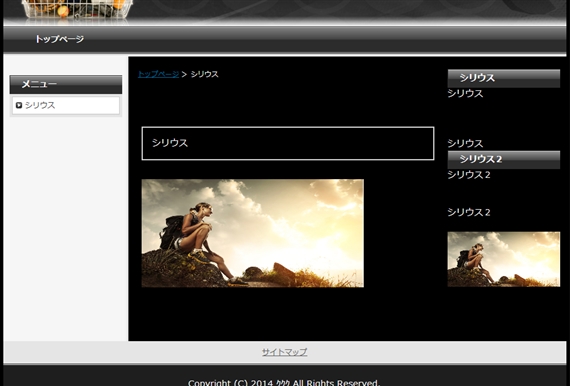570x386 pixels.
Task: Click the シリウス right sidebar header
Action: (503, 78)
